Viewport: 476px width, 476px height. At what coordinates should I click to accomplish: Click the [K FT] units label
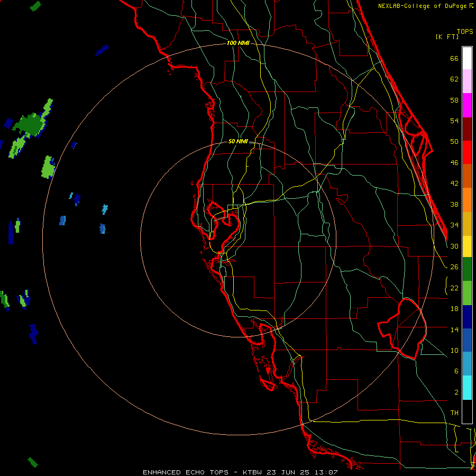447,36
